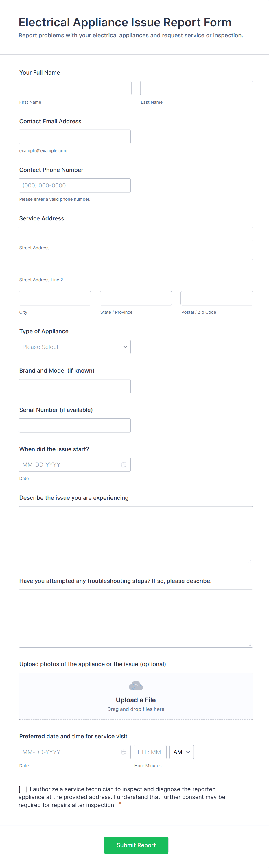Open calendar picker for service visit date
Image resolution: width=269 pixels, height=868 pixels.
(124, 752)
